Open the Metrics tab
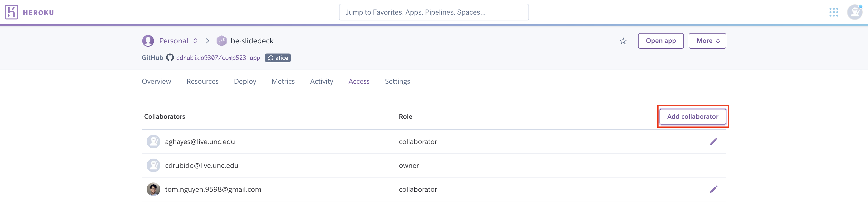 coord(283,81)
